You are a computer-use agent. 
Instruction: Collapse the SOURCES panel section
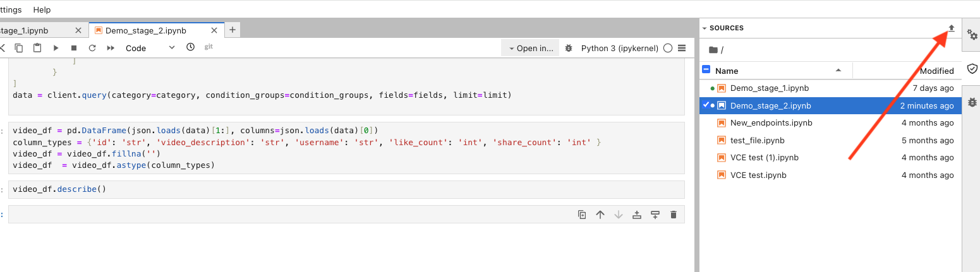click(705, 28)
